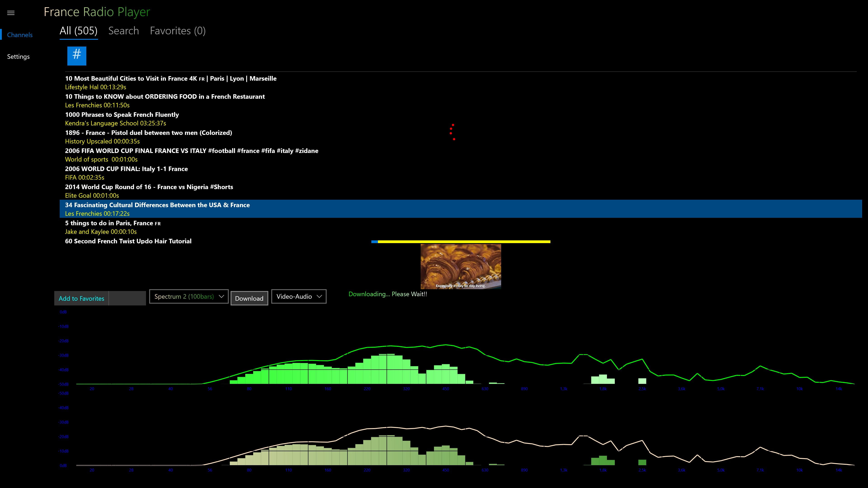The width and height of the screenshot is (868, 488).
Task: Switch to the Favorites (0) tab
Action: coord(178,31)
